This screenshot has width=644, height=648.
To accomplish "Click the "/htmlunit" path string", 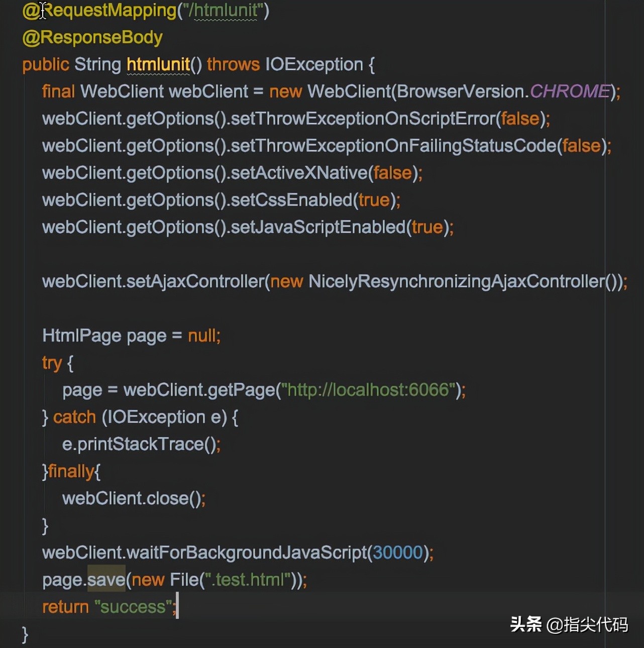I will coord(226,10).
